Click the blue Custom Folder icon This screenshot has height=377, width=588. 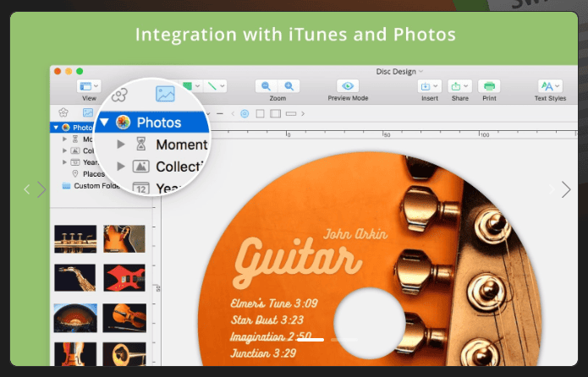tap(66, 186)
